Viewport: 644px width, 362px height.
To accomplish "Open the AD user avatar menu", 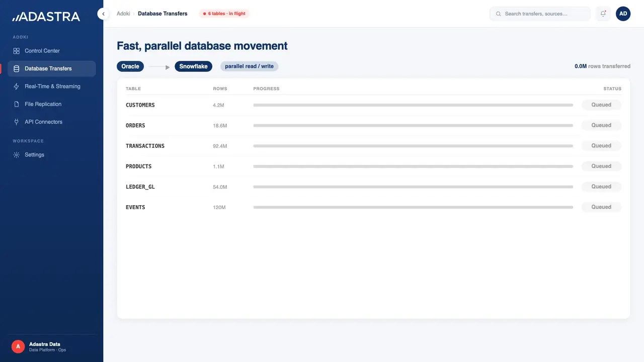I will [623, 14].
